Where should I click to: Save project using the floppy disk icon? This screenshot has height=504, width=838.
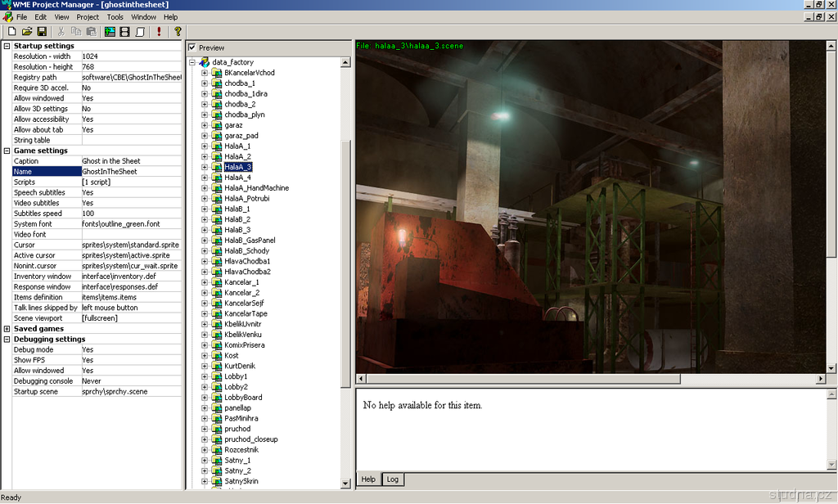point(41,31)
